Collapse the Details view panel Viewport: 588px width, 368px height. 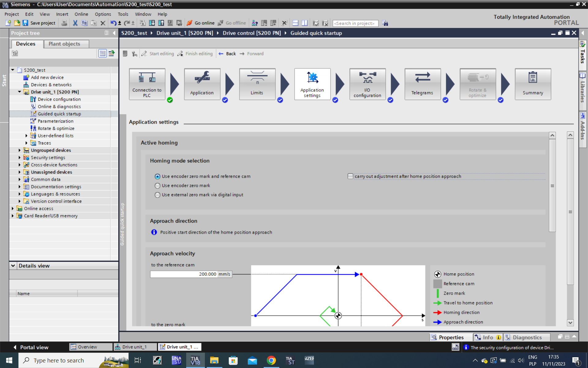pos(13,266)
